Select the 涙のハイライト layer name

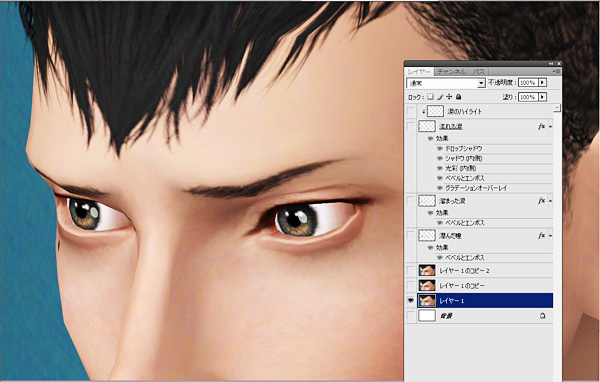[x=465, y=112]
